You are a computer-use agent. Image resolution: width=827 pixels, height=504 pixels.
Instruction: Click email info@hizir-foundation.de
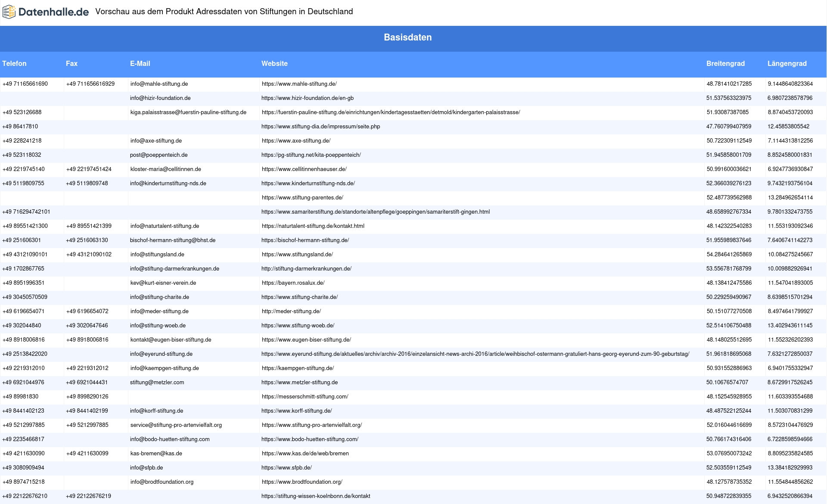click(x=160, y=98)
